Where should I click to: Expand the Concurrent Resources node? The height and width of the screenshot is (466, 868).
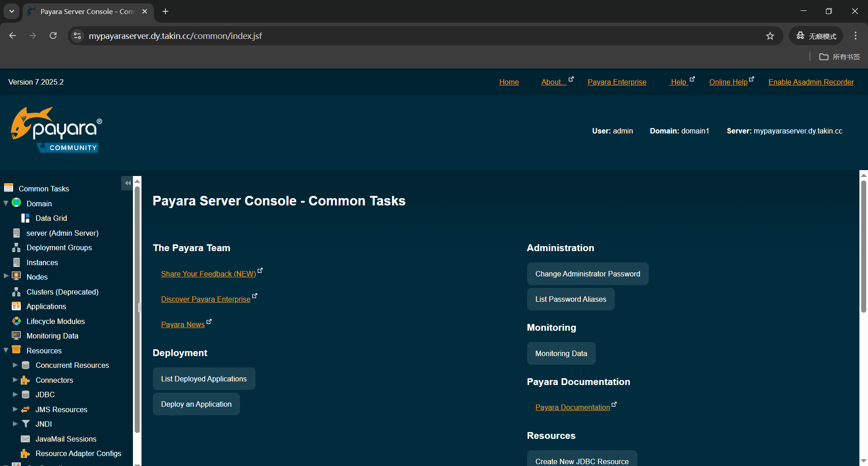[x=15, y=365]
